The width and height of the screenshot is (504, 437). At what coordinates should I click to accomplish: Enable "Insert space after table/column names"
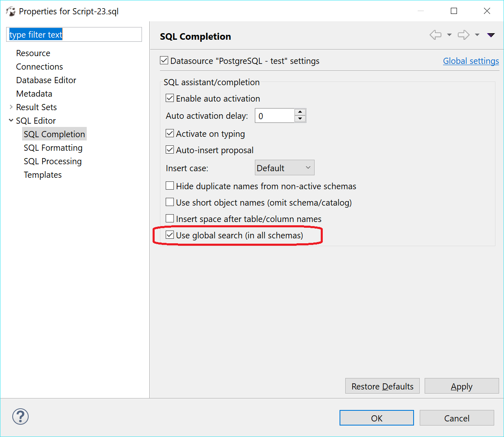[170, 218]
